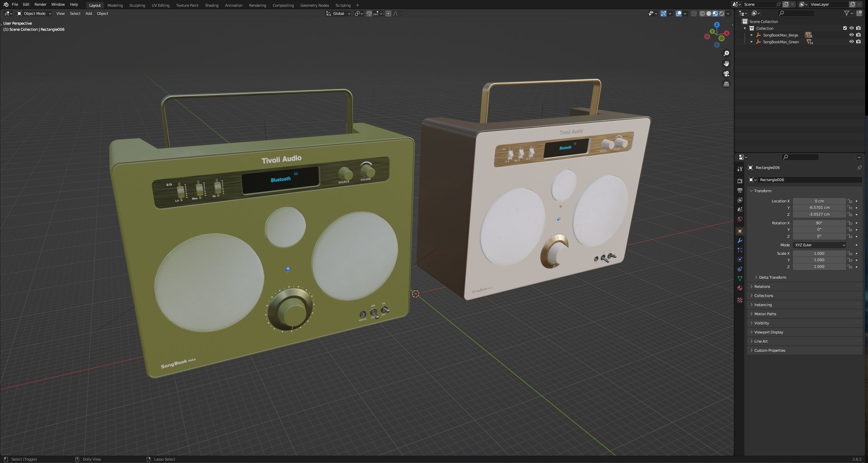Image resolution: width=868 pixels, height=463 pixels.
Task: Switch orthographic/perspective view grid icon
Action: [x=726, y=84]
